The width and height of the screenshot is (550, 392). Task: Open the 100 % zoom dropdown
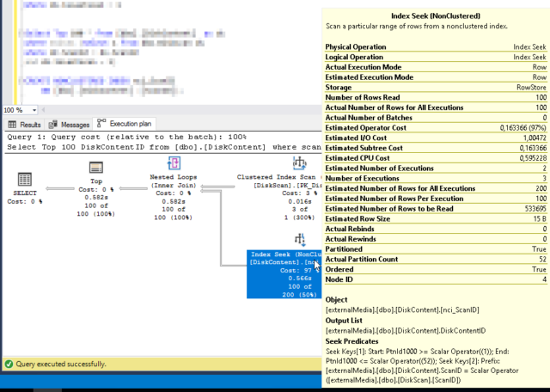[x=34, y=110]
